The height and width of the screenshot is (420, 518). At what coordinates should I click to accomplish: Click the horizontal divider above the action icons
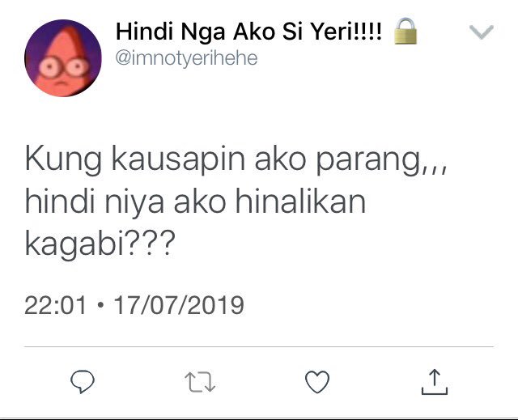coord(259,346)
